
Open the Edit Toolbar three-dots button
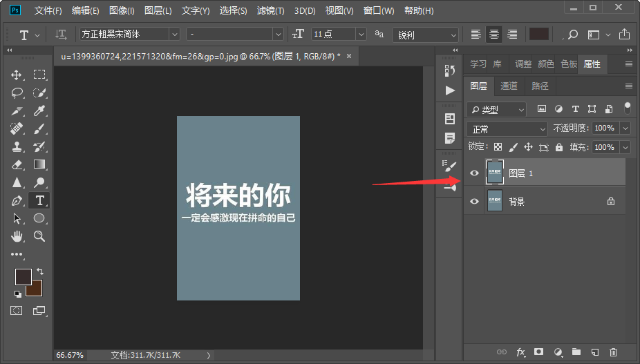[x=17, y=254]
